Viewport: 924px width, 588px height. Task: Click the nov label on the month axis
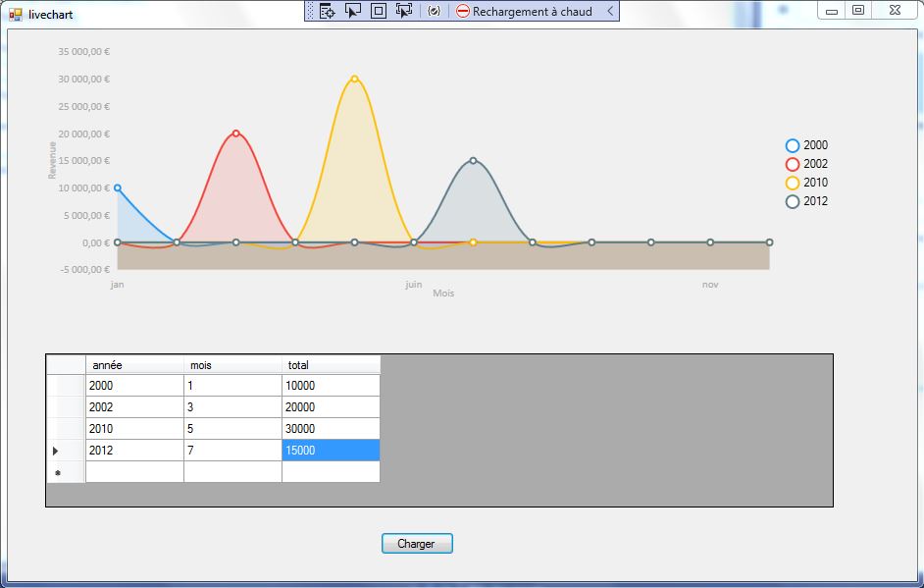(710, 285)
